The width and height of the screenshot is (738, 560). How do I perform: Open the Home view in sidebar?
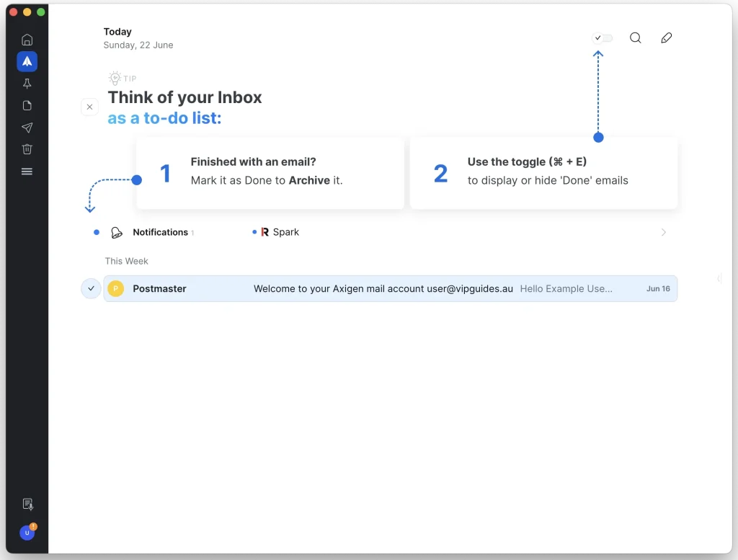[27, 40]
